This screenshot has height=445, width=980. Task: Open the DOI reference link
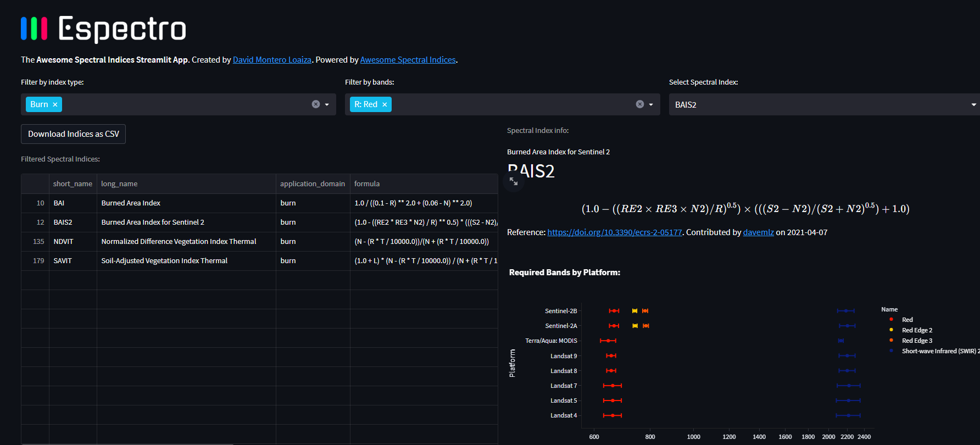click(x=615, y=232)
